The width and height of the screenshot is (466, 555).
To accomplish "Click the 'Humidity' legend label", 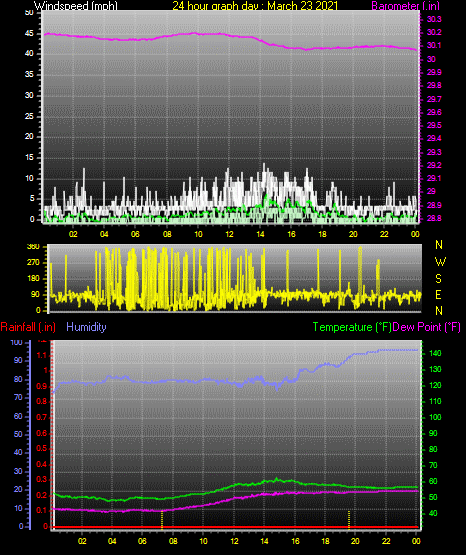I will point(86,327).
